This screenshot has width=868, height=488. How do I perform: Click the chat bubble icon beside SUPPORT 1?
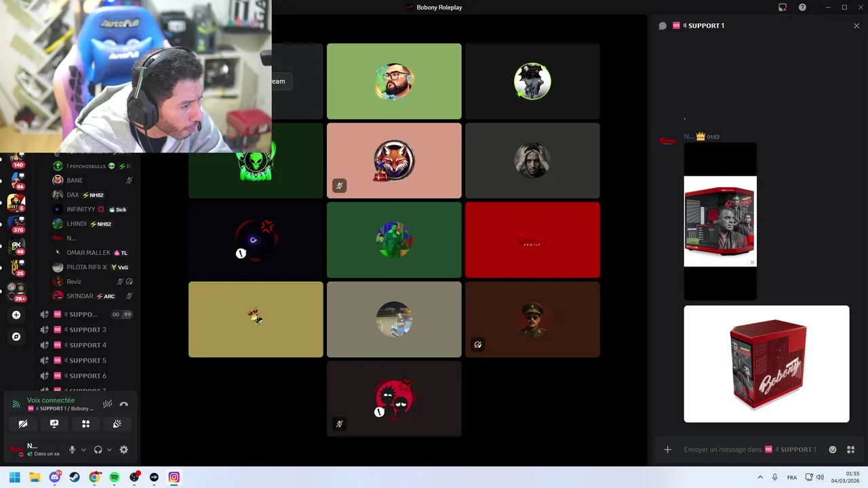tap(663, 26)
